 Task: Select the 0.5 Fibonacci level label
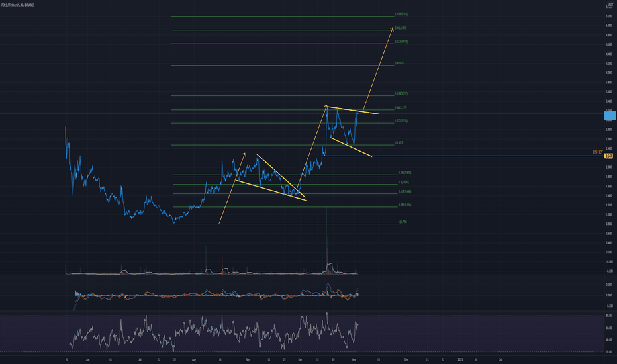click(403, 182)
